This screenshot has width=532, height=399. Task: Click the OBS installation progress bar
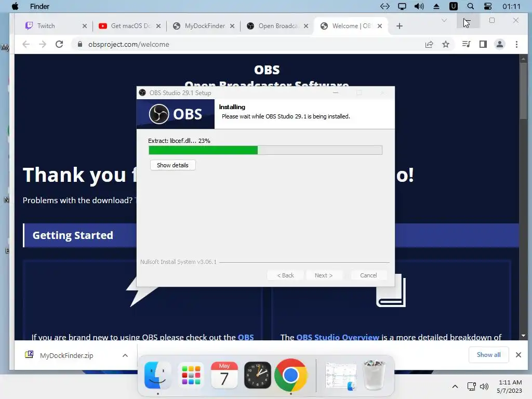pos(265,150)
